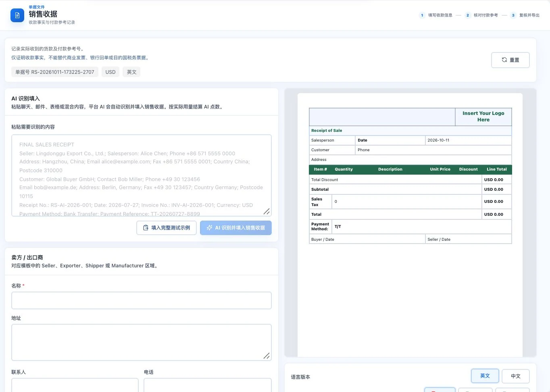The height and width of the screenshot is (392, 550).
Task: Click the Subtotal row in the preview
Action: [x=410, y=190]
